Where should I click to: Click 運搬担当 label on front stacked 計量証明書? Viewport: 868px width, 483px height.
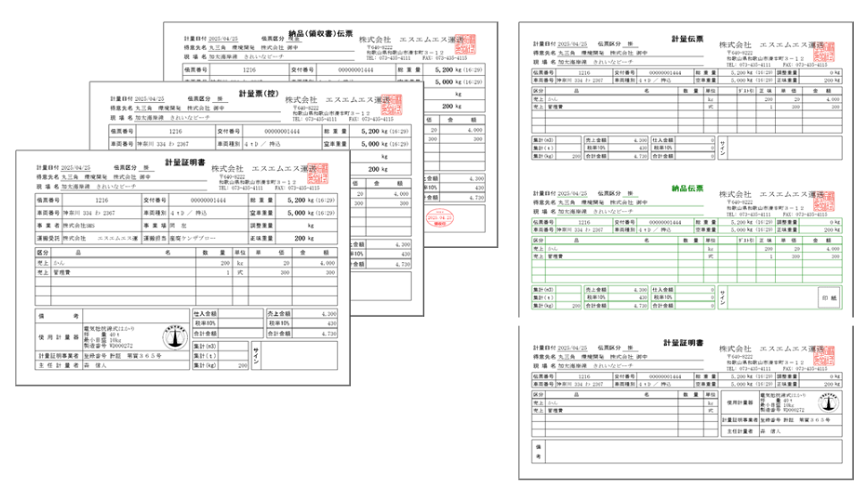[x=156, y=238]
